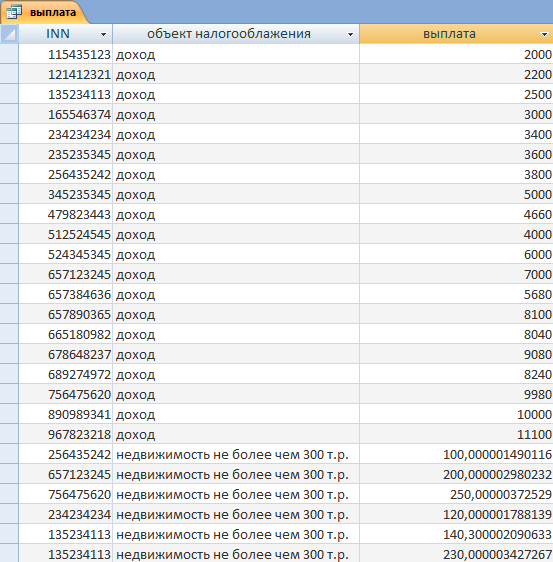This screenshot has height=562, width=553.
Task: Click INN cell 235235345
Action: (66, 154)
